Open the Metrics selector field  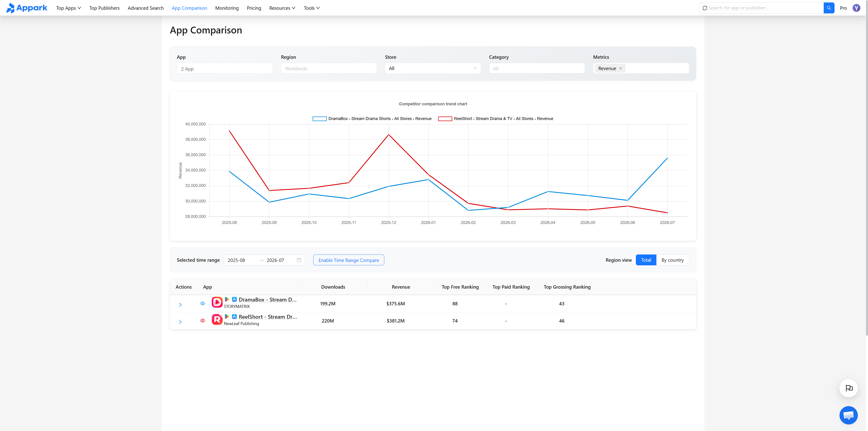tap(641, 68)
